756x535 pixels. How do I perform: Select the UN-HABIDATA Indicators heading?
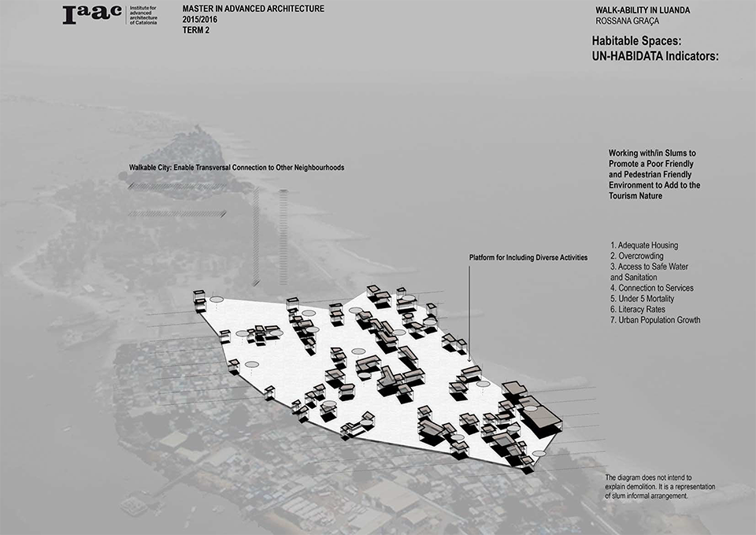coord(655,57)
